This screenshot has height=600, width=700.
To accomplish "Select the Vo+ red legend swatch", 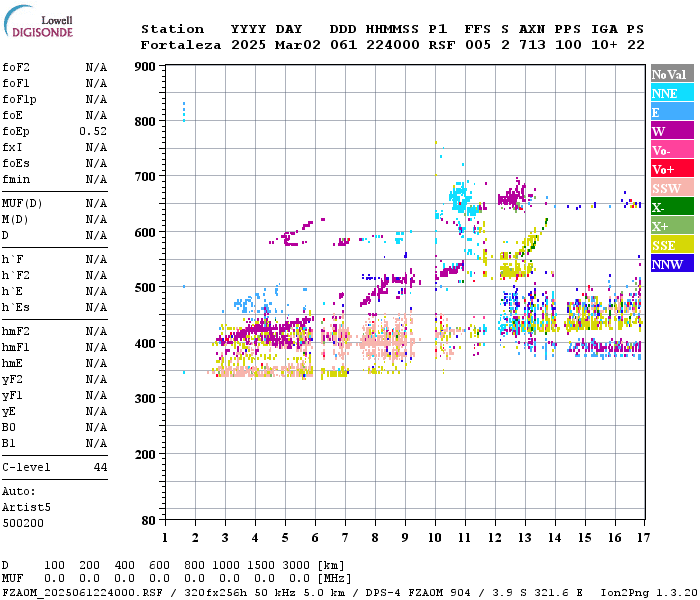I will click(672, 169).
